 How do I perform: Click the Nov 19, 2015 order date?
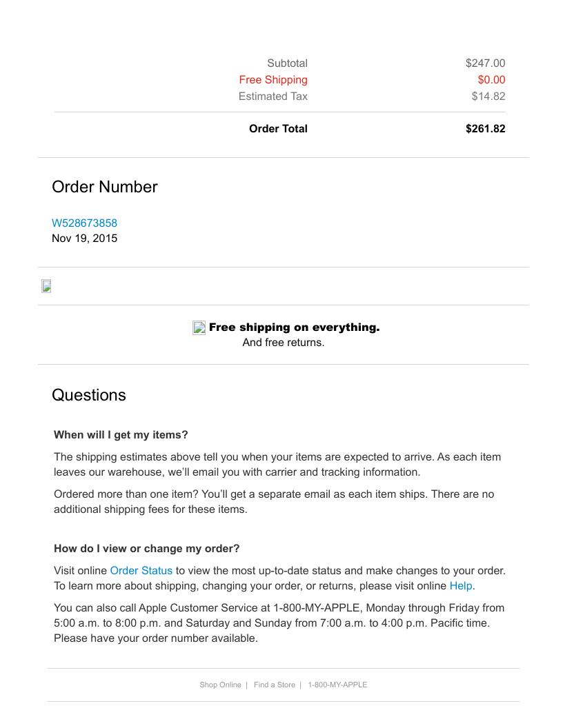point(84,239)
